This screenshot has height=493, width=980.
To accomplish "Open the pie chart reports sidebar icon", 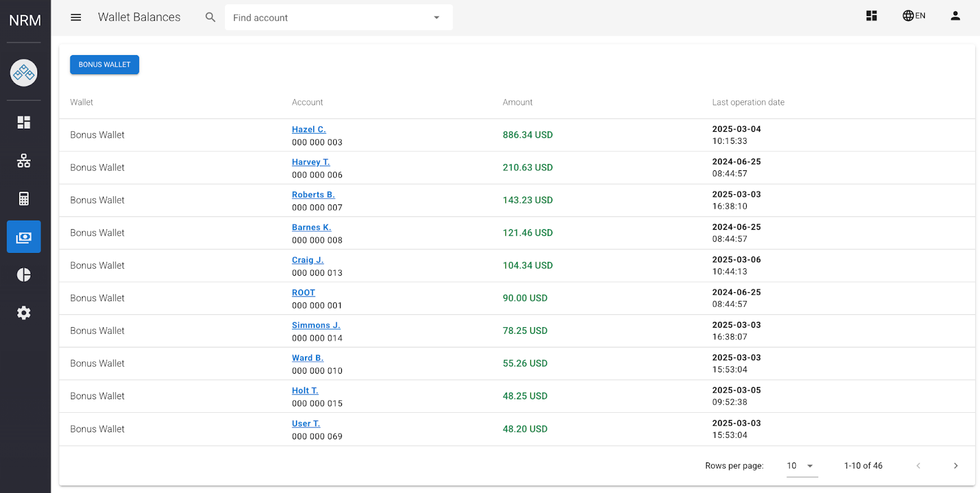I will [24, 275].
